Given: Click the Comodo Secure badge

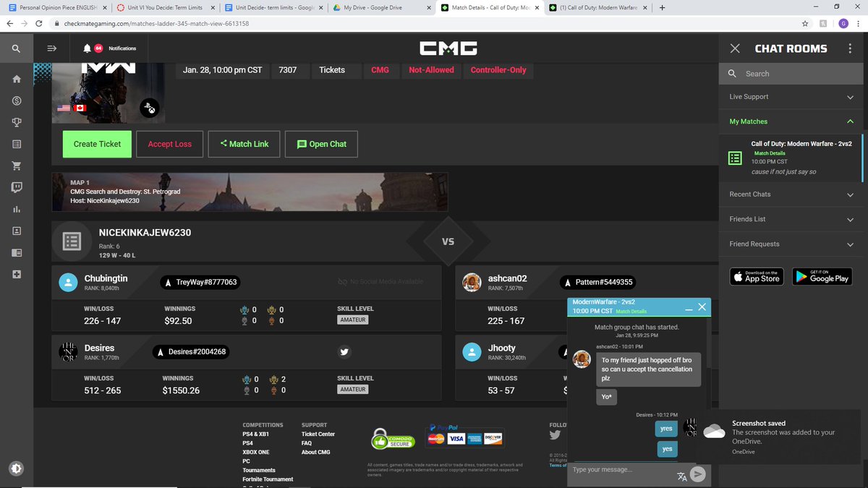Looking at the screenshot, I should click(x=393, y=438).
